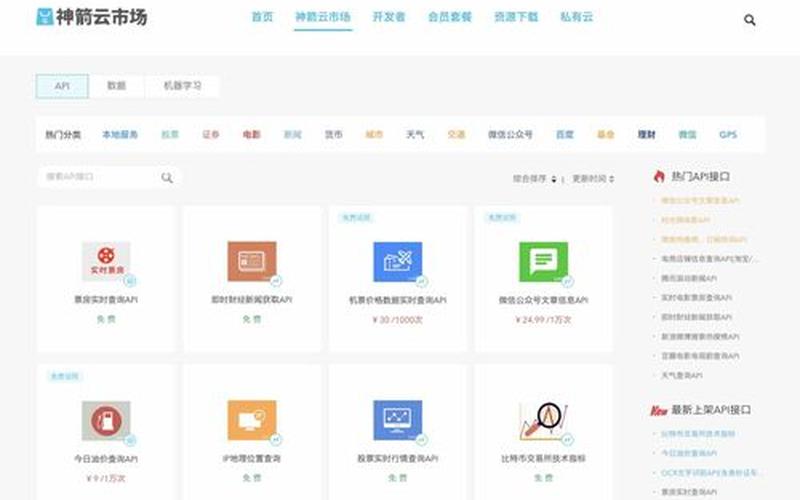Image resolution: width=800 pixels, height=500 pixels.
Task: Open 资源下载 in the top navigation
Action: click(516, 17)
